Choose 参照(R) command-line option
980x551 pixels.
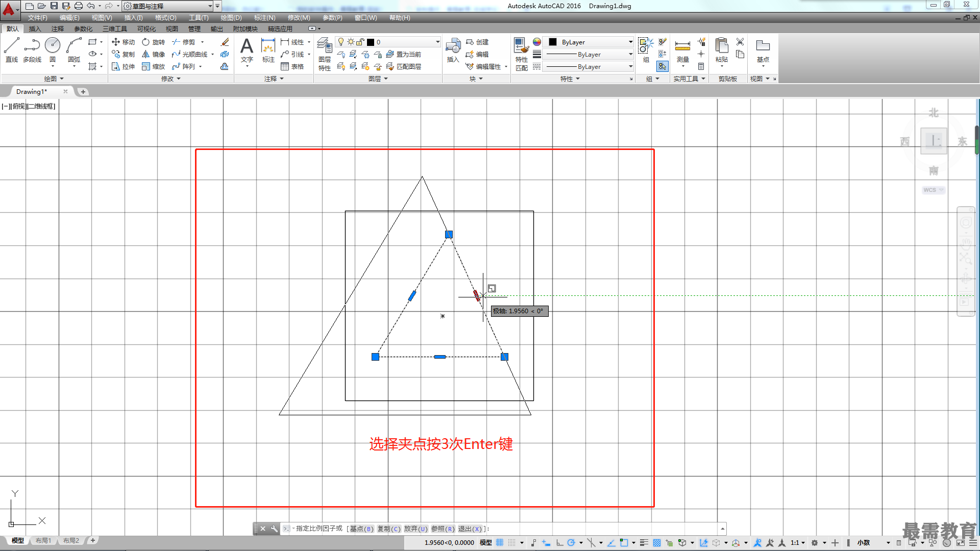tap(443, 529)
